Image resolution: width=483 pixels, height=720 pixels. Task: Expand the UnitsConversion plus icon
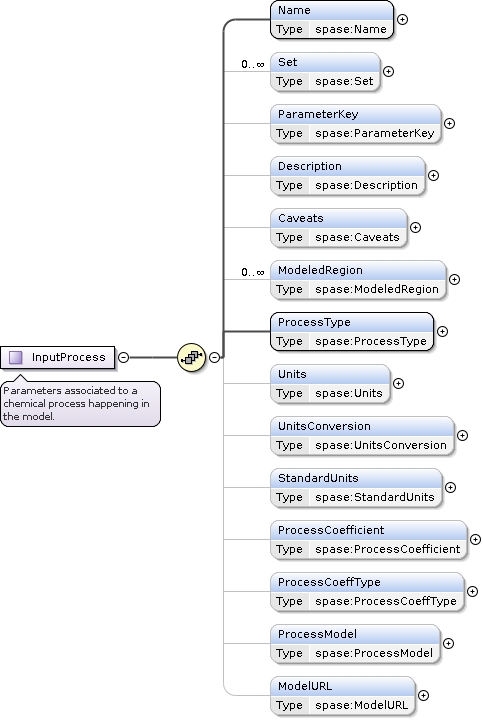pos(462,435)
